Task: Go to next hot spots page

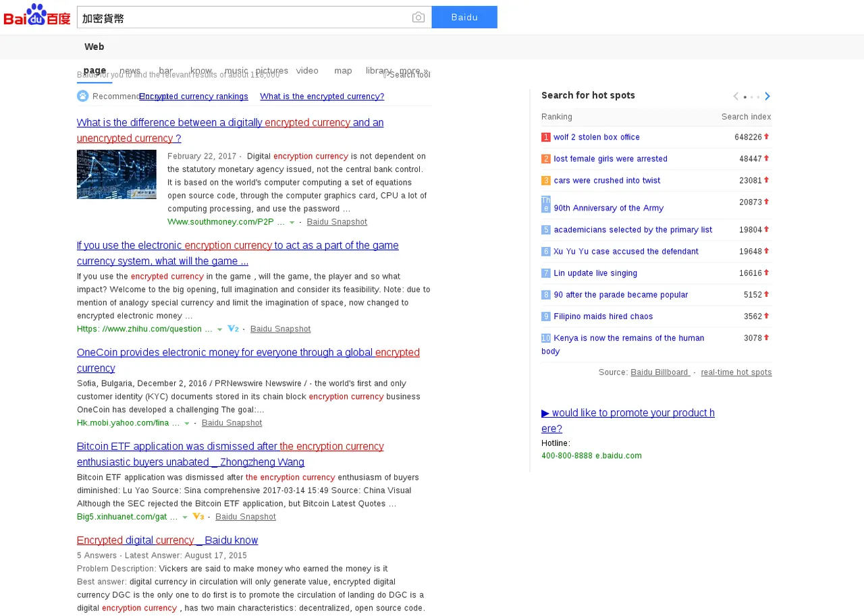Action: click(767, 96)
